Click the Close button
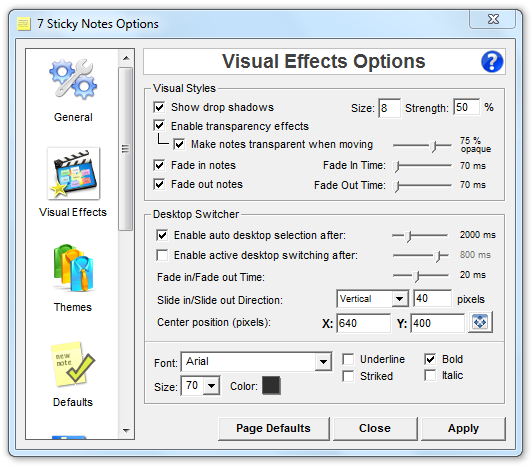The image size is (532, 467). tap(375, 429)
